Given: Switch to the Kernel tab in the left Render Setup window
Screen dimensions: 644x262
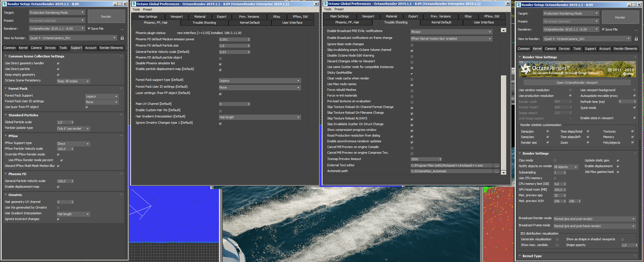Looking at the screenshot, I should 23,48.
